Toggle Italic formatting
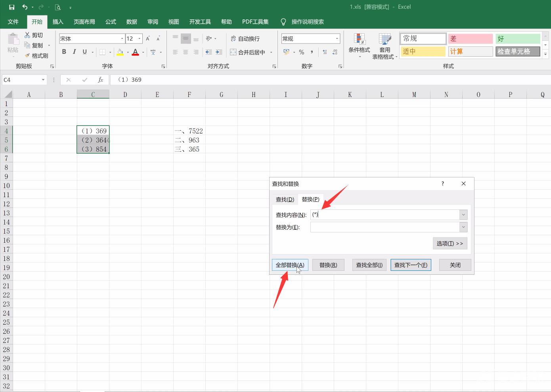Image resolution: width=551 pixels, height=392 pixels. [x=74, y=52]
